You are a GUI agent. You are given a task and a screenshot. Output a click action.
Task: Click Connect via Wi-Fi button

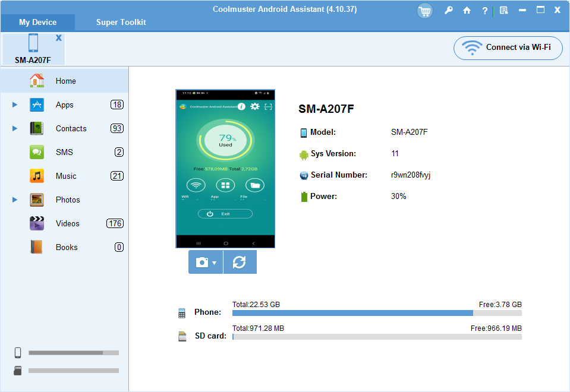tap(508, 48)
